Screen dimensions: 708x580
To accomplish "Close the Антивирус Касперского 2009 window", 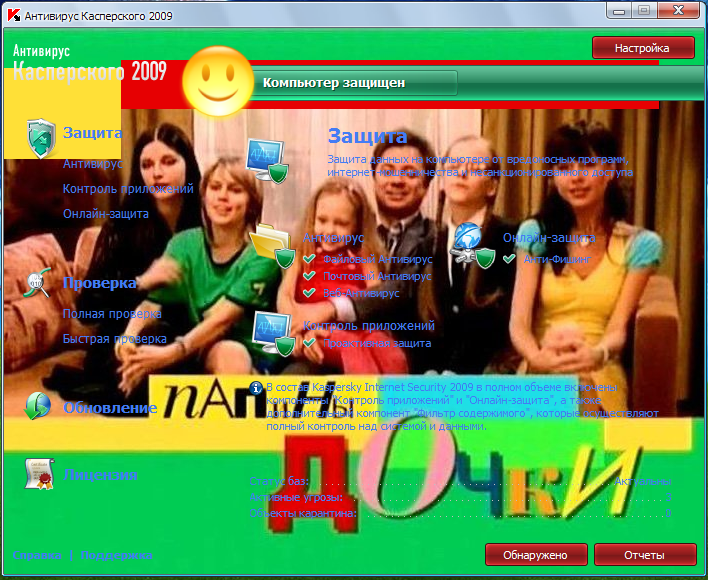I will (678, 10).
